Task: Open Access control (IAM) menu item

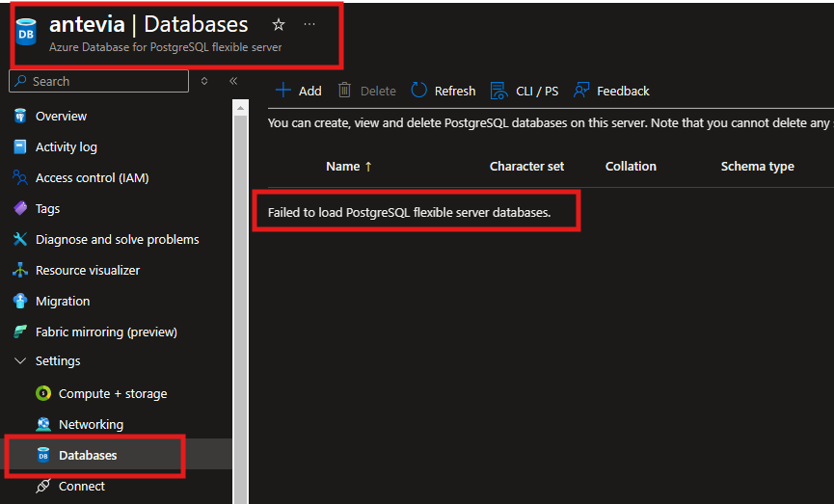Action: click(x=92, y=177)
